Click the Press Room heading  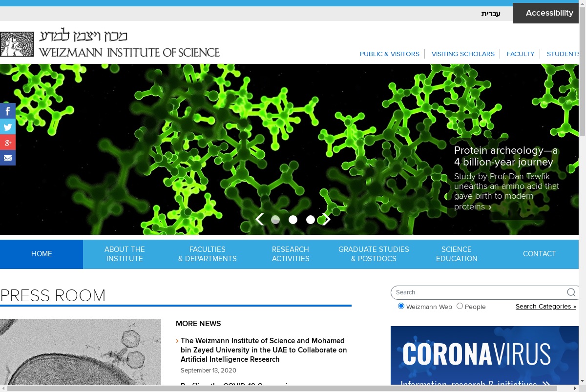(x=53, y=295)
